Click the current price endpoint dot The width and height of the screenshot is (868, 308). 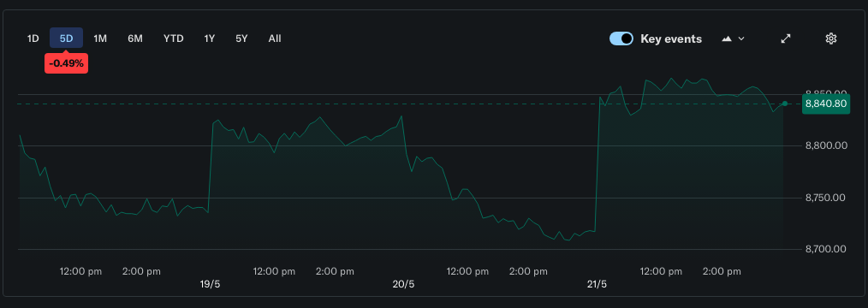coord(784,104)
